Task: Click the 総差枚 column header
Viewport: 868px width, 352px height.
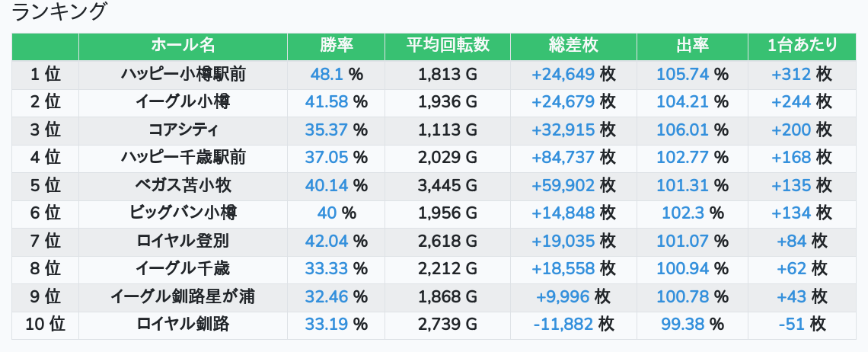Action: (x=573, y=46)
